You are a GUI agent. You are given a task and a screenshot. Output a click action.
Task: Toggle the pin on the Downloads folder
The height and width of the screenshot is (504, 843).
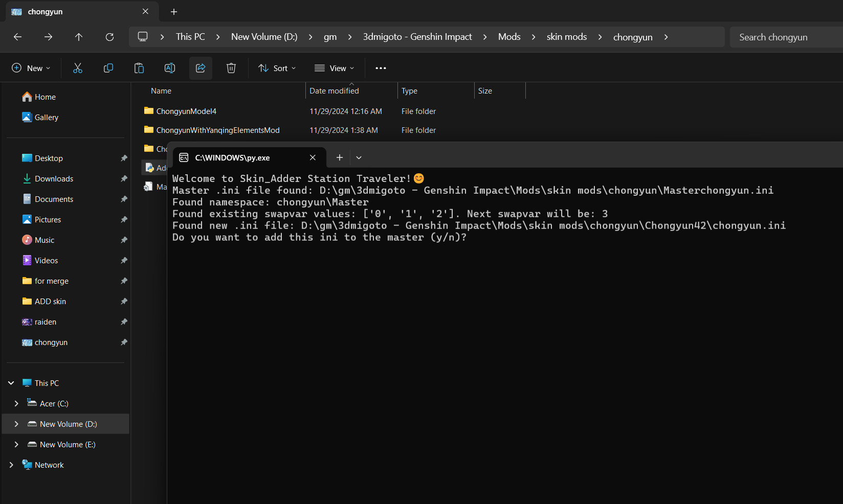point(124,178)
